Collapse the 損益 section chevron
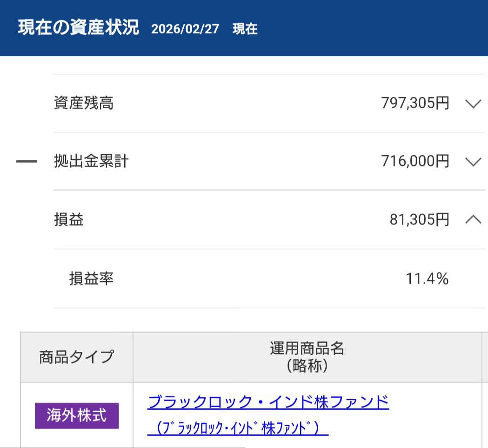 (473, 220)
